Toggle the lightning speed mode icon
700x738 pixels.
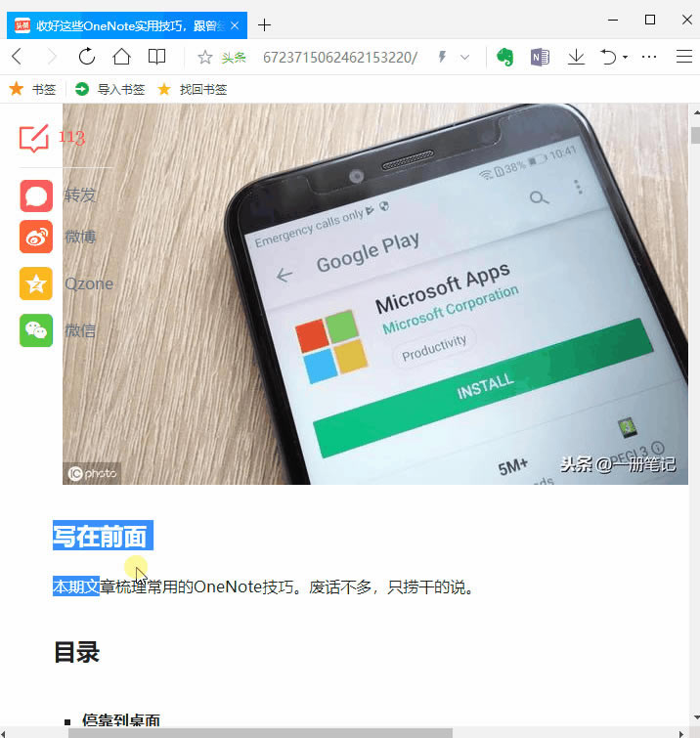[x=442, y=58]
